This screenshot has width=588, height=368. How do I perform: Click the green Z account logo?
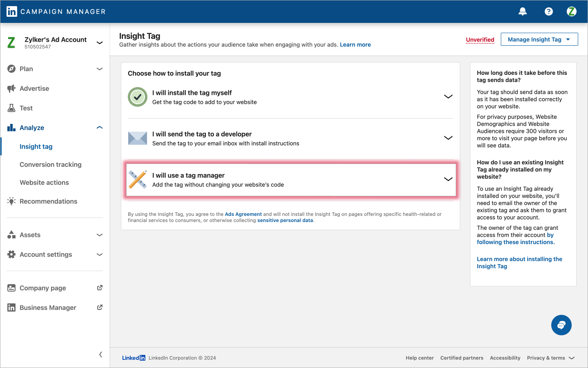11,43
